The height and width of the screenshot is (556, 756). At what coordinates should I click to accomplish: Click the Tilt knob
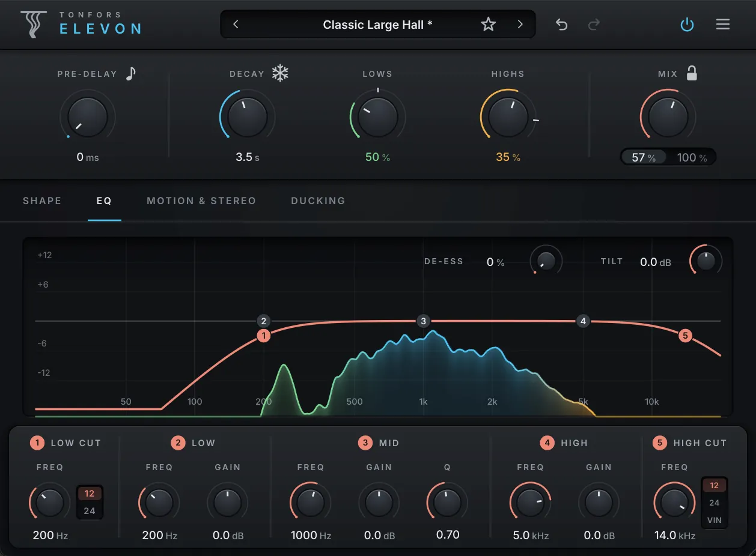tap(706, 261)
